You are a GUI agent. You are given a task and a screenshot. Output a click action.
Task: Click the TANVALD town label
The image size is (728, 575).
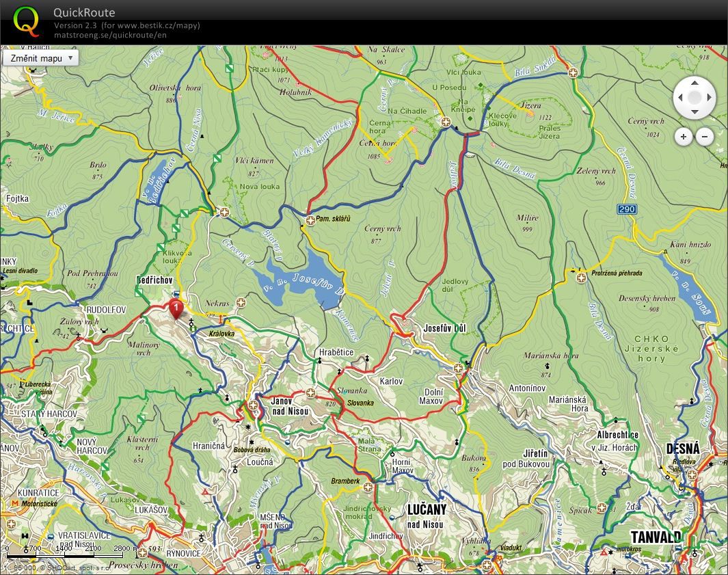656,537
